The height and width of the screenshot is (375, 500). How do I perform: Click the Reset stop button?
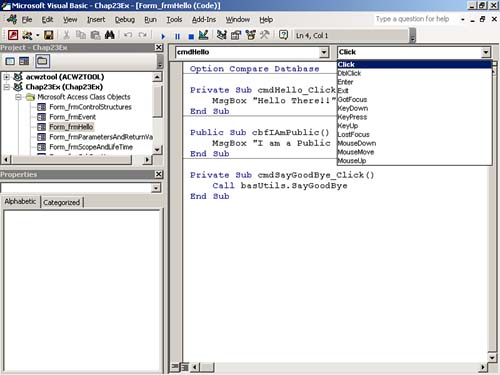click(x=191, y=36)
